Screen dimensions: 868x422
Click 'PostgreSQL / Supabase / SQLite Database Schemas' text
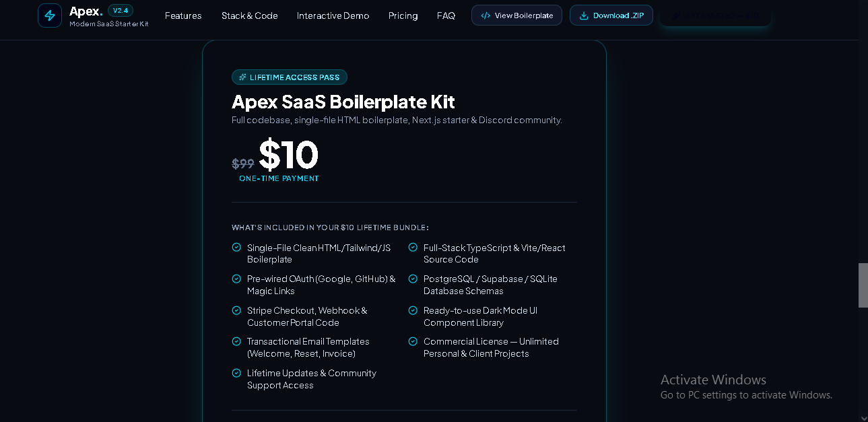(x=490, y=285)
